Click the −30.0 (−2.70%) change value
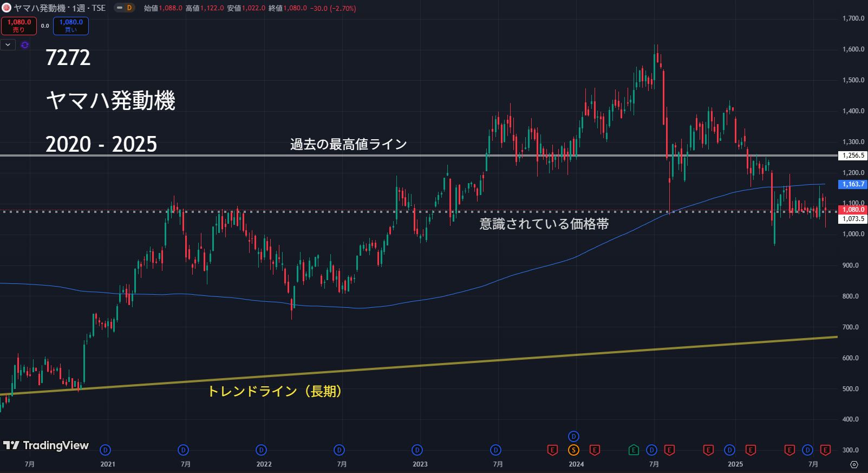 click(x=332, y=8)
